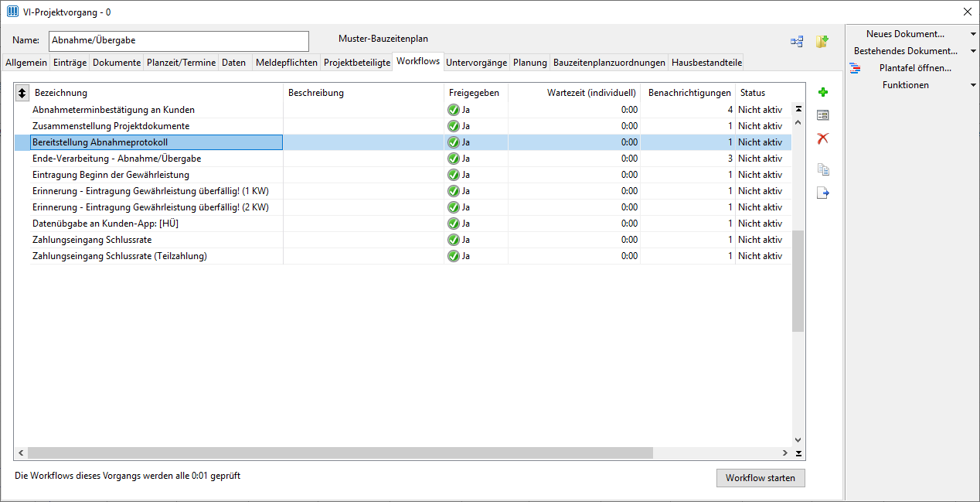Click the Wartezeit (individuell) column header
This screenshot has height=502, width=980.
(x=574, y=93)
